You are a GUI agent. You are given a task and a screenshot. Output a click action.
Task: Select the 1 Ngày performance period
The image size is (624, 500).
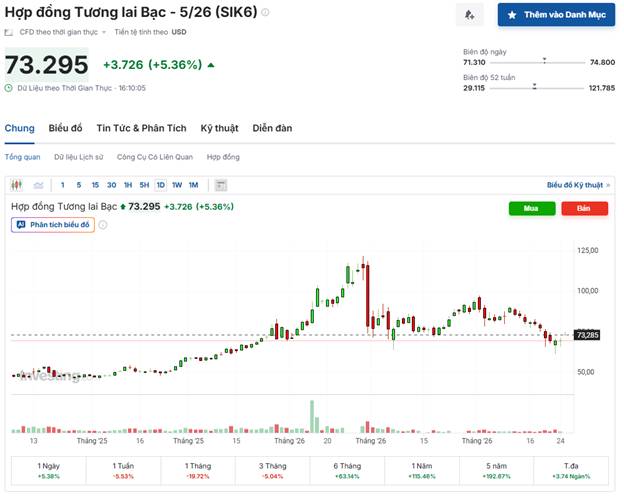click(x=49, y=471)
